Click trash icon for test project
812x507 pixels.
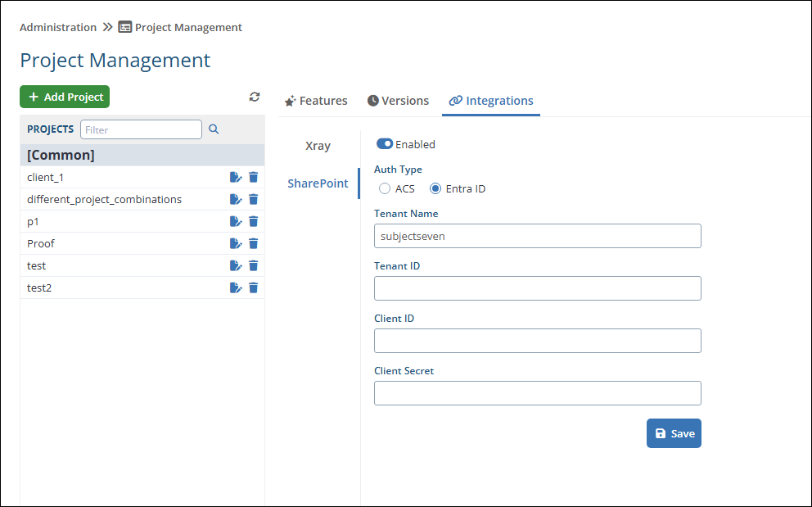tap(254, 265)
